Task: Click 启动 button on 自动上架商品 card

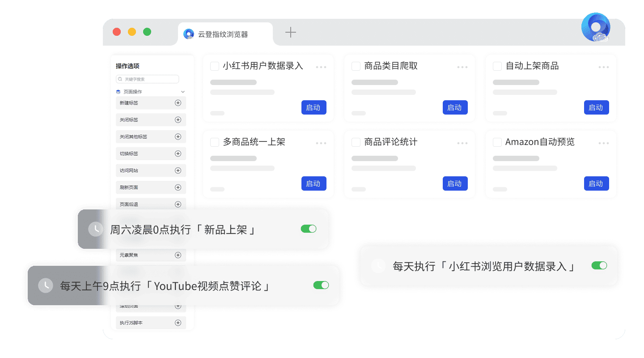Action: pos(596,107)
